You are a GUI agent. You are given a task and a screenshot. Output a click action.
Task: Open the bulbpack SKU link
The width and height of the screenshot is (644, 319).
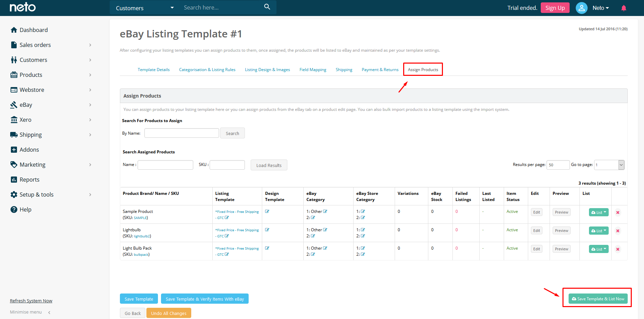click(x=141, y=254)
